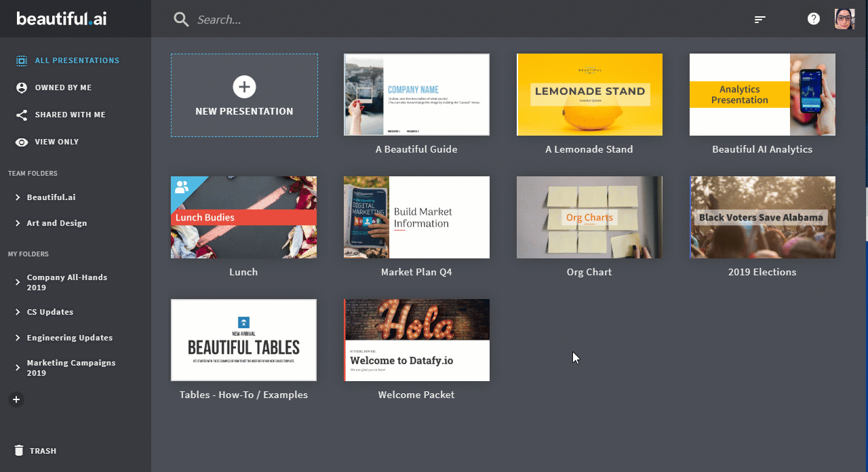The image size is (868, 472).
Task: Click the 'Market Plan Q4' title
Action: pyautogui.click(x=416, y=272)
